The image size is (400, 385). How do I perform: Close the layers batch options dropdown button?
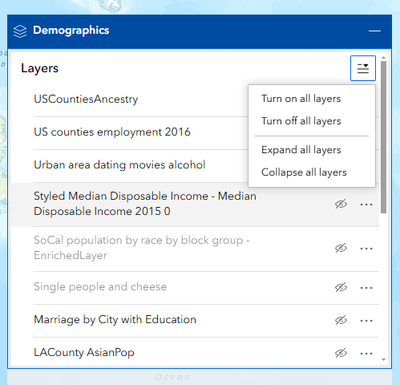363,68
